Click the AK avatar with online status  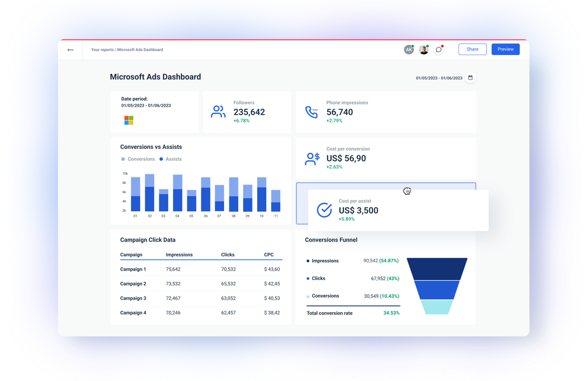(x=409, y=49)
